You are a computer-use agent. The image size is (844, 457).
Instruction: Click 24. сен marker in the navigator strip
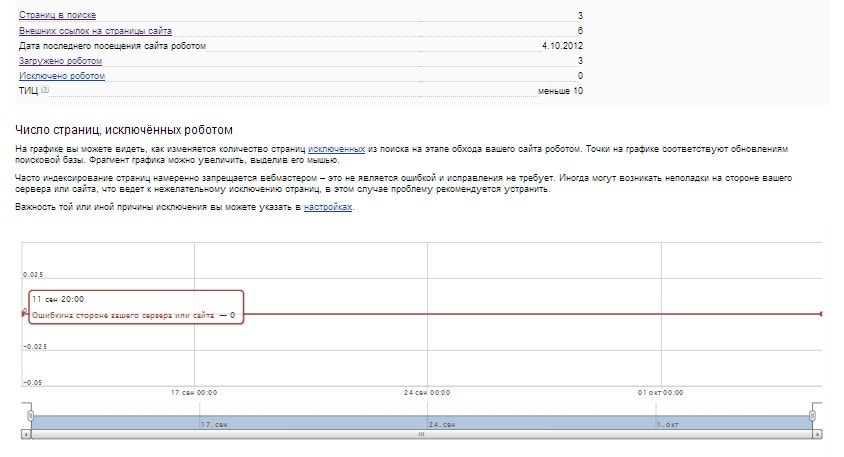point(444,424)
